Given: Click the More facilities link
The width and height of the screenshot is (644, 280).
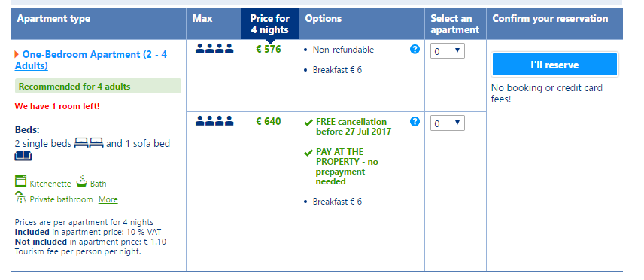Looking at the screenshot, I should pos(108,199).
